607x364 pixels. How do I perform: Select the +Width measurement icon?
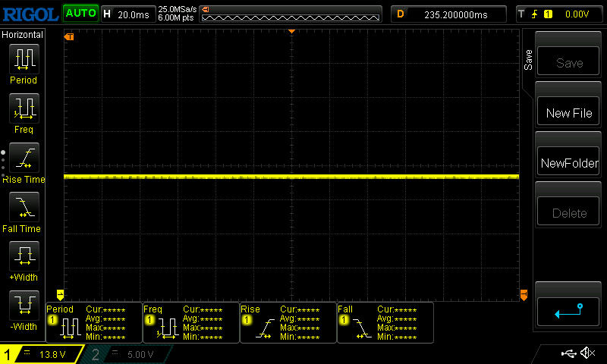pos(24,256)
